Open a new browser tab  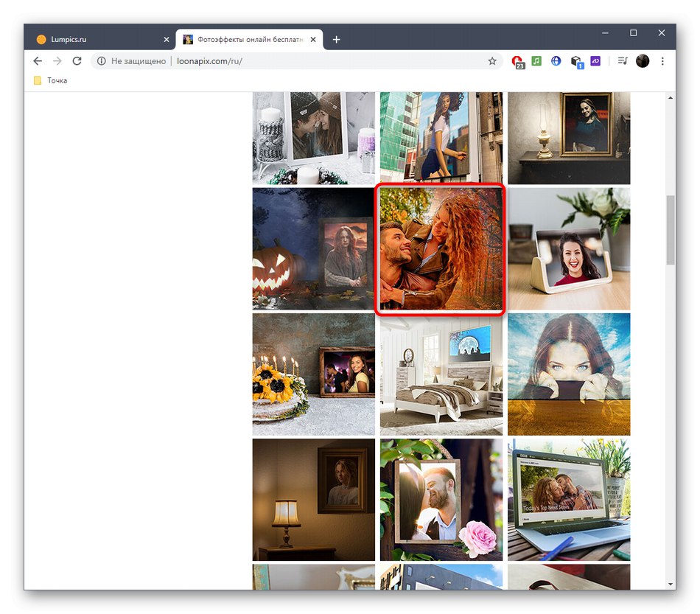pyautogui.click(x=337, y=40)
